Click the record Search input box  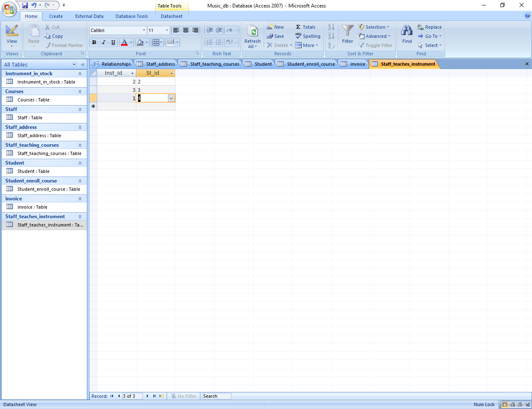[216, 396]
